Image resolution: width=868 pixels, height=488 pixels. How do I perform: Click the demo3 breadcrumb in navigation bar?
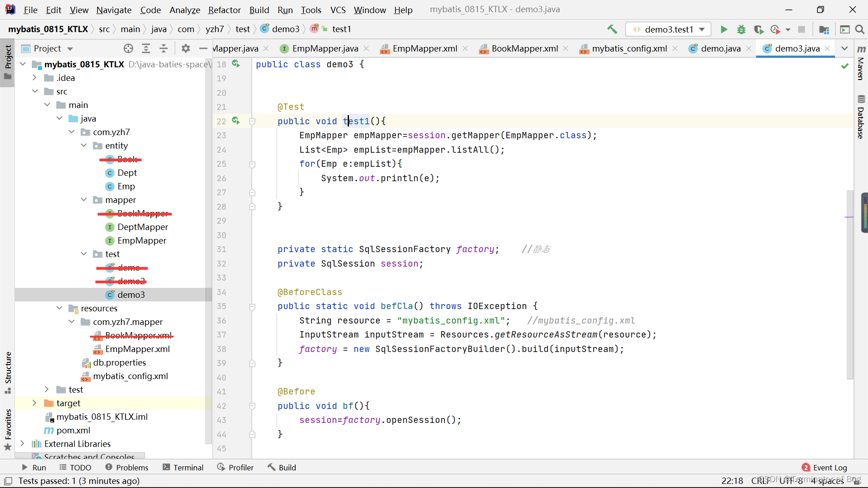(x=280, y=29)
